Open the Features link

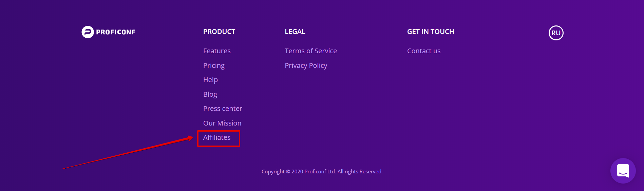217,51
